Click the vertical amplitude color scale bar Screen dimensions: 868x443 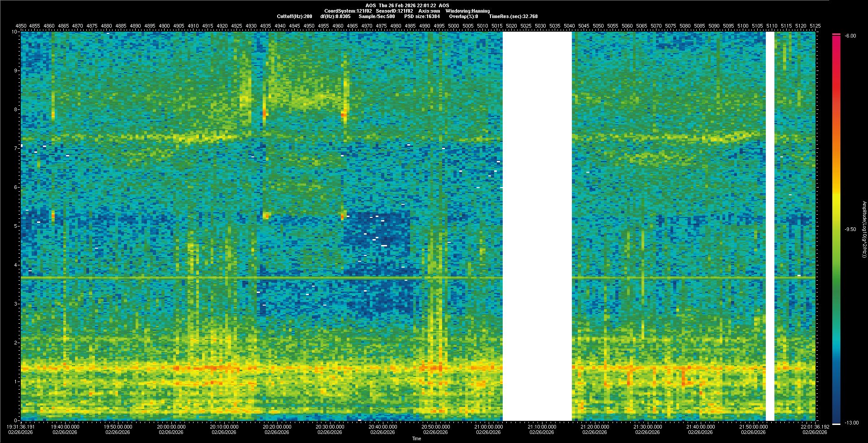[x=836, y=229]
